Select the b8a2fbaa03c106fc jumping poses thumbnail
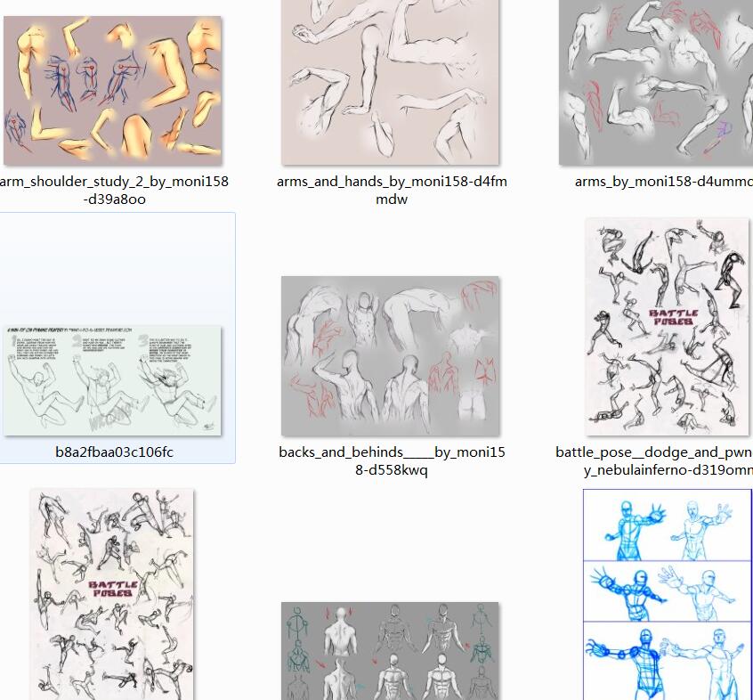 112,380
